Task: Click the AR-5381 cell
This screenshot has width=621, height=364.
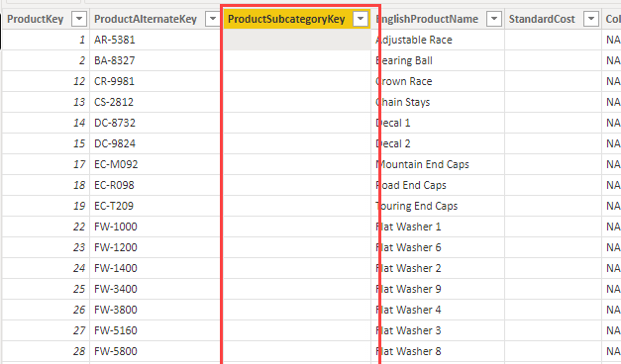Action: [155, 40]
